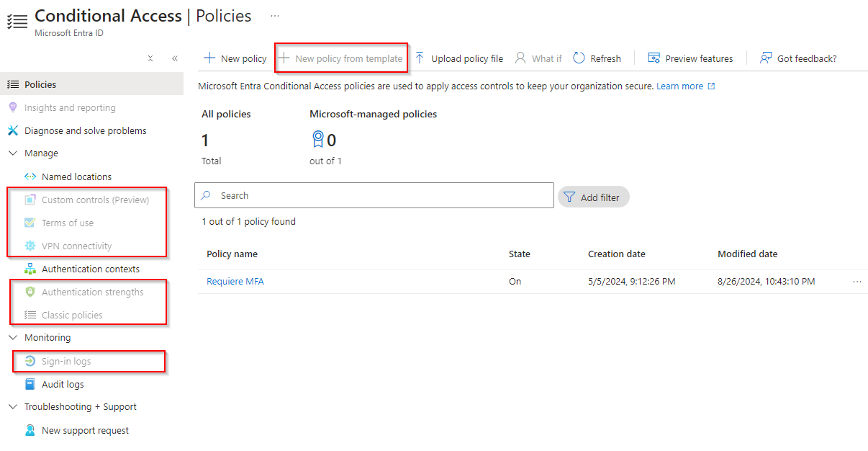
Task: Click the Upload policy file arrow icon
Action: [x=420, y=58]
